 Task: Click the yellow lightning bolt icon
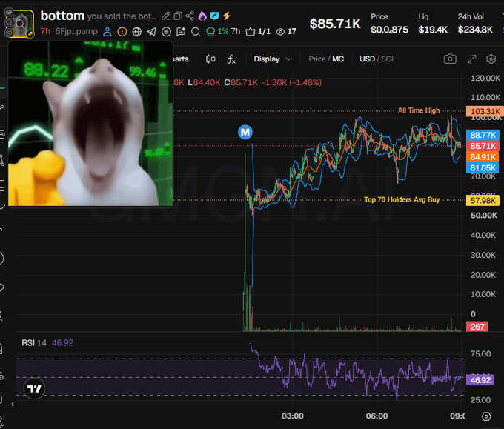(227, 16)
